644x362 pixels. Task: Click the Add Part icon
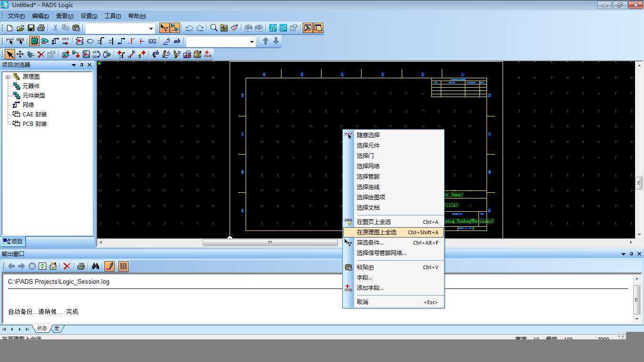coord(66,54)
